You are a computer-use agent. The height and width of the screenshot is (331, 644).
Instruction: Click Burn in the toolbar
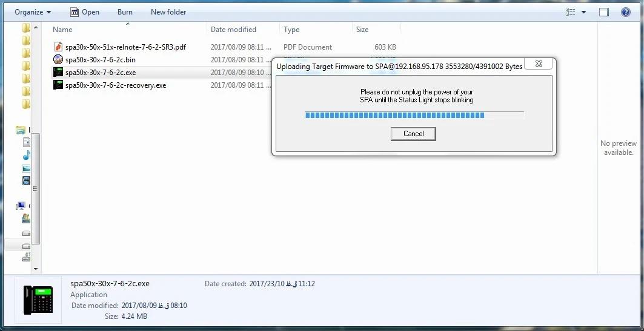[125, 12]
